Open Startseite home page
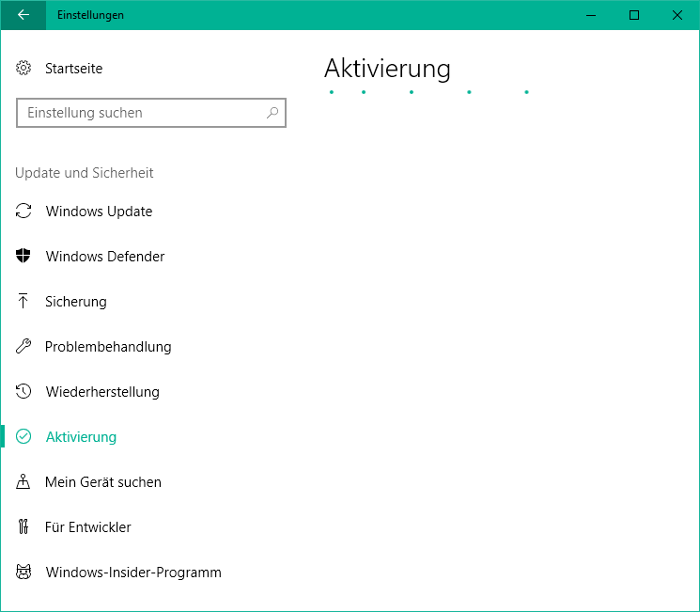Viewport: 700px width, 612px height. tap(73, 69)
